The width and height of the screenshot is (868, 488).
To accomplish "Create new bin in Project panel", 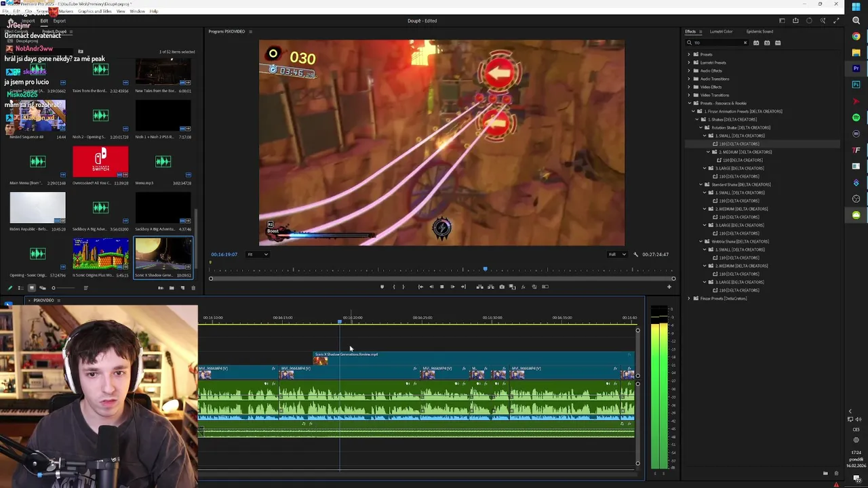I will click(x=172, y=288).
